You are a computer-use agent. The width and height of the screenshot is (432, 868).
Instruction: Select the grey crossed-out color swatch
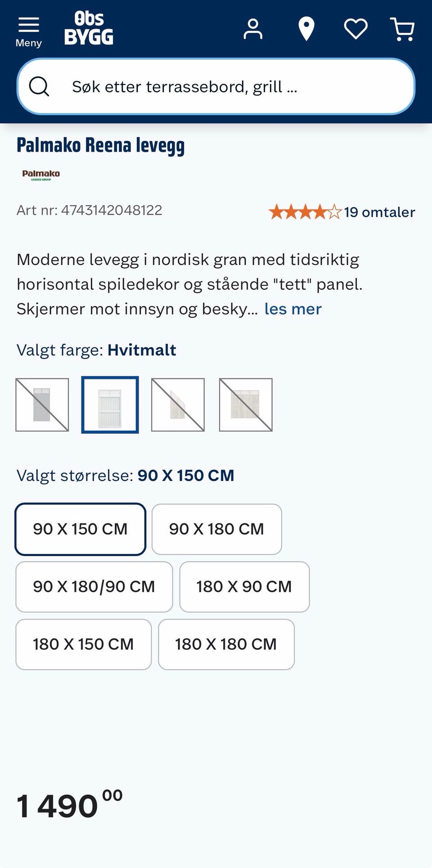click(x=42, y=405)
